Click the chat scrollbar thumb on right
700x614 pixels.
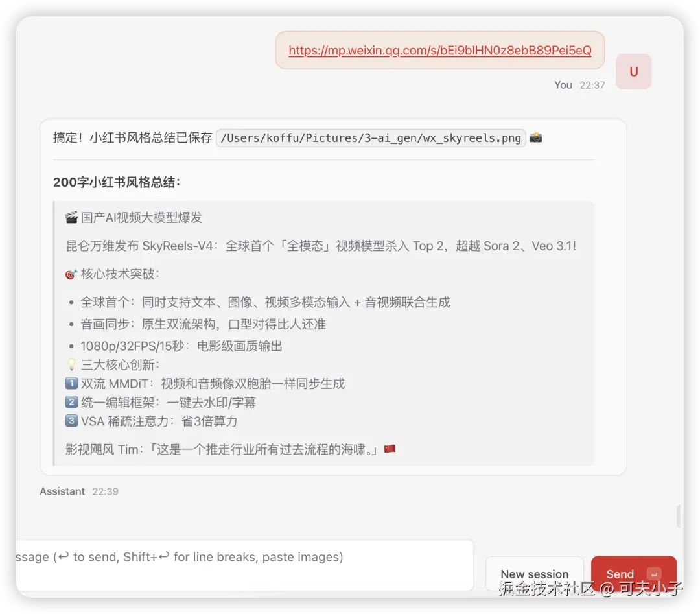click(678, 517)
